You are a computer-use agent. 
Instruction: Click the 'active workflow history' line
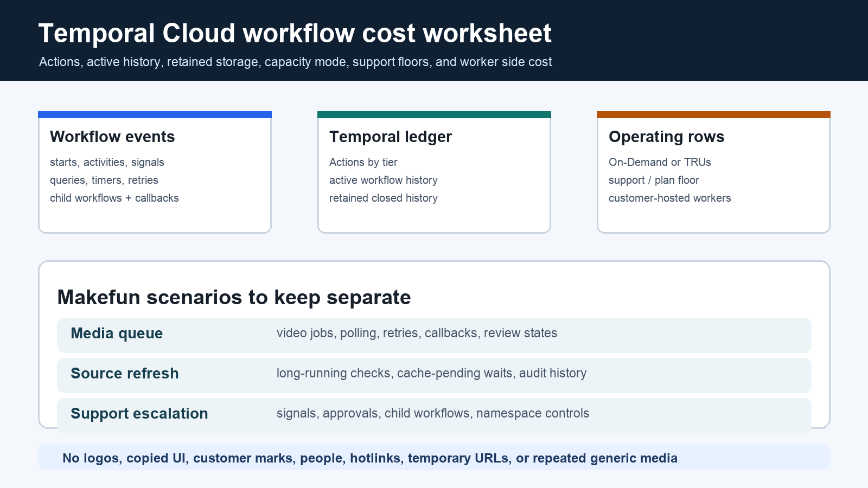click(384, 180)
